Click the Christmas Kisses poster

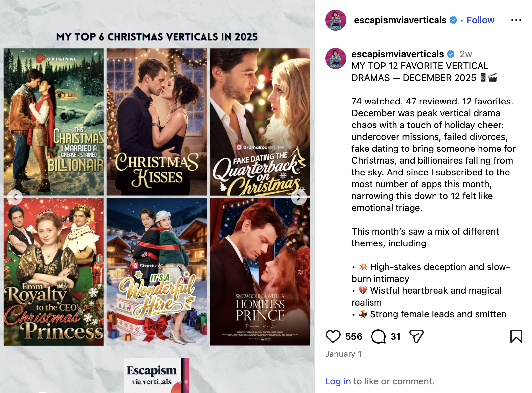157,122
